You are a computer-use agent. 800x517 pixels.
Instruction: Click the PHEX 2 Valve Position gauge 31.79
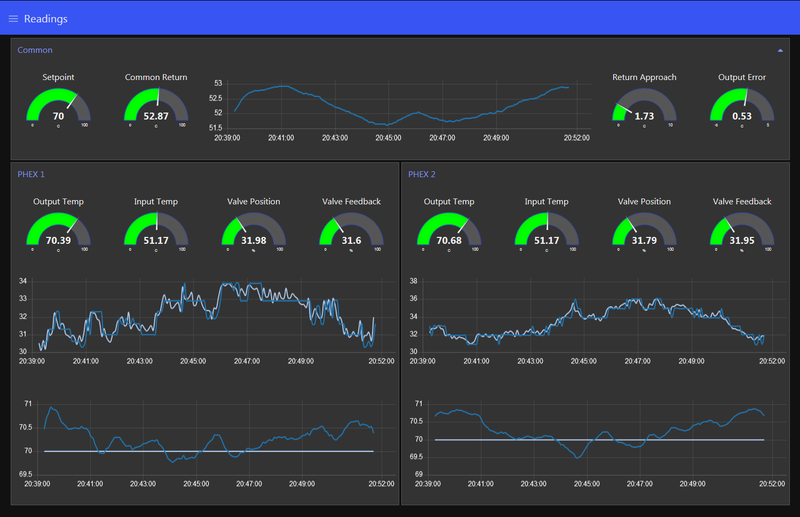point(644,230)
